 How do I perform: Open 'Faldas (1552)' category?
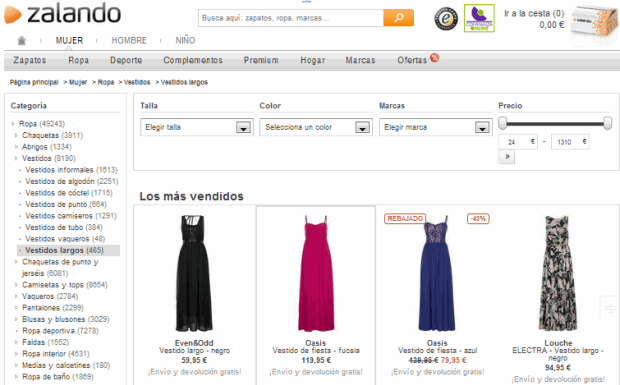coord(45,342)
